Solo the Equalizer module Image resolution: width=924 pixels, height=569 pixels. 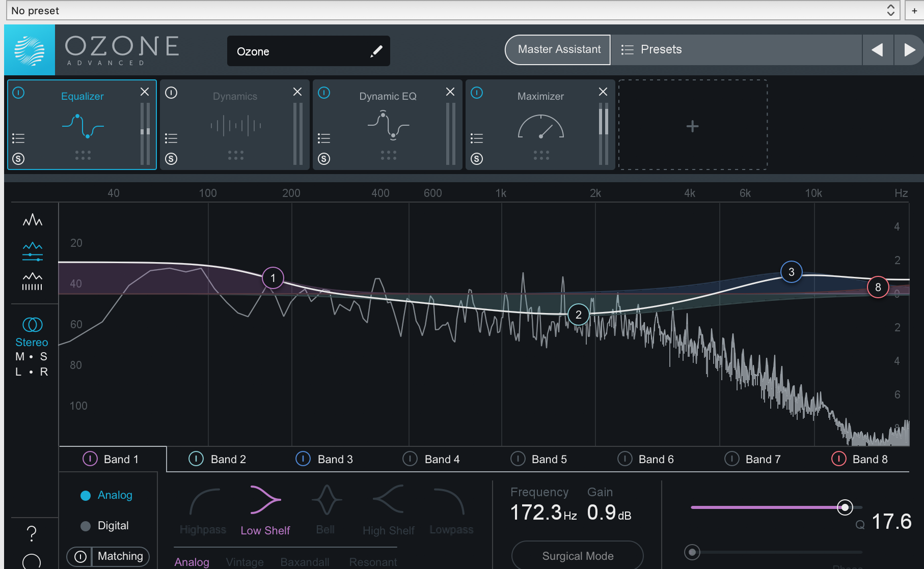(18, 159)
